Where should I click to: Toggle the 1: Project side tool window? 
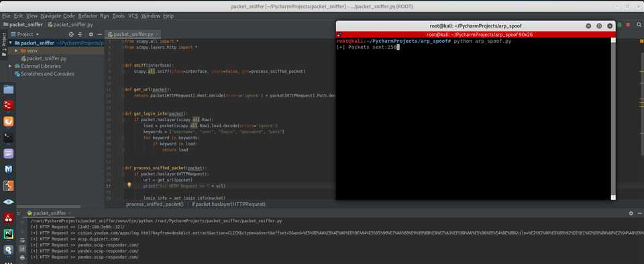coord(4,45)
